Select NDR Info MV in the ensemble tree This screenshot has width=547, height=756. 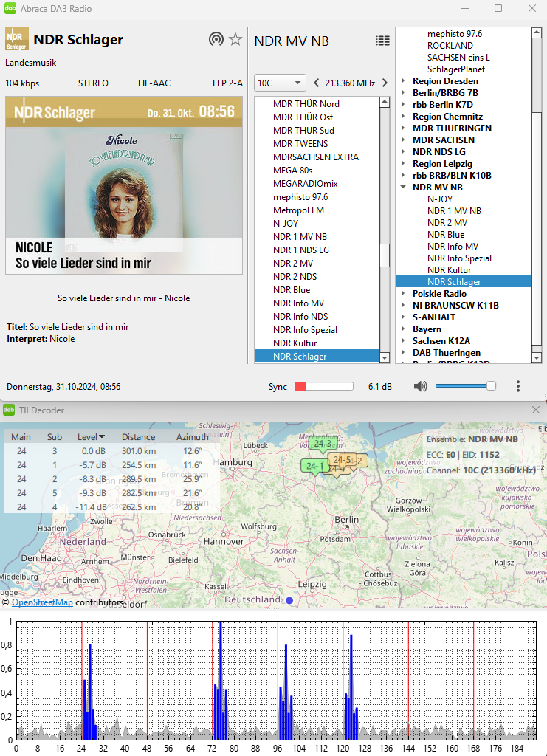(453, 247)
